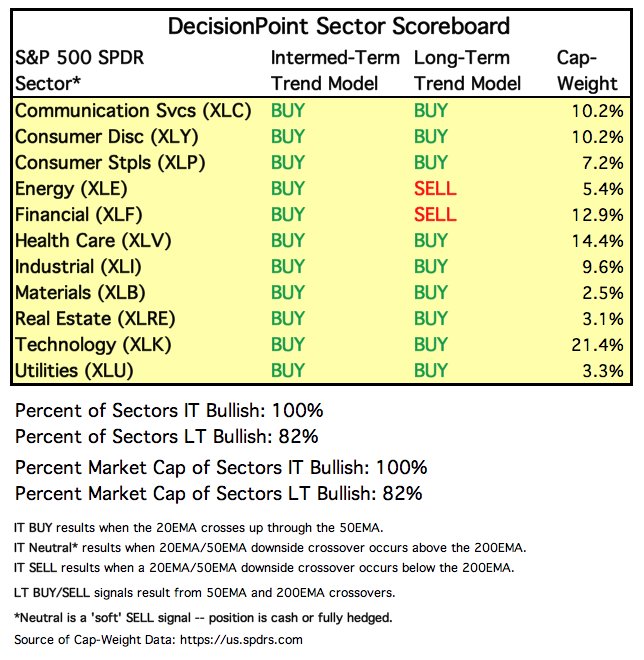Click the Cap-Weight column header

[x=587, y=71]
